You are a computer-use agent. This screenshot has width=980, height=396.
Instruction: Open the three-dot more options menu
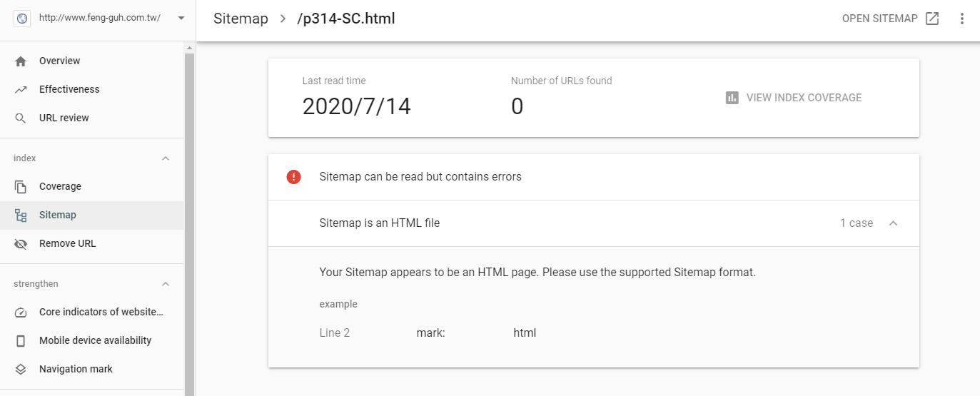962,19
